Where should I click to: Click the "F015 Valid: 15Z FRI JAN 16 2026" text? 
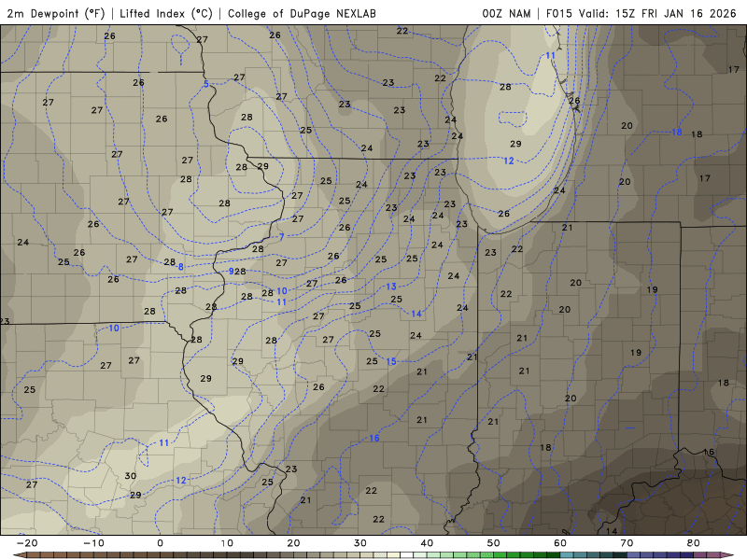[641, 13]
